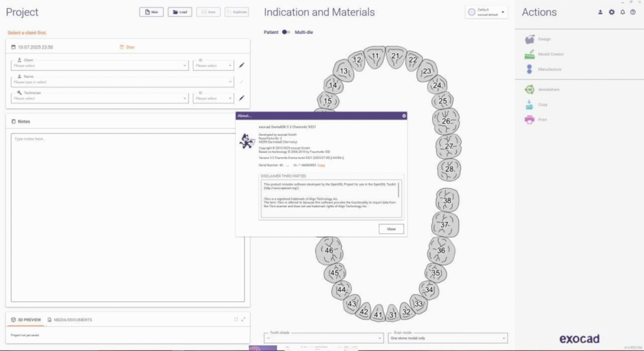Switch to the MEDIA/DOCUMENTS tab
This screenshot has height=351, width=644.
point(70,320)
